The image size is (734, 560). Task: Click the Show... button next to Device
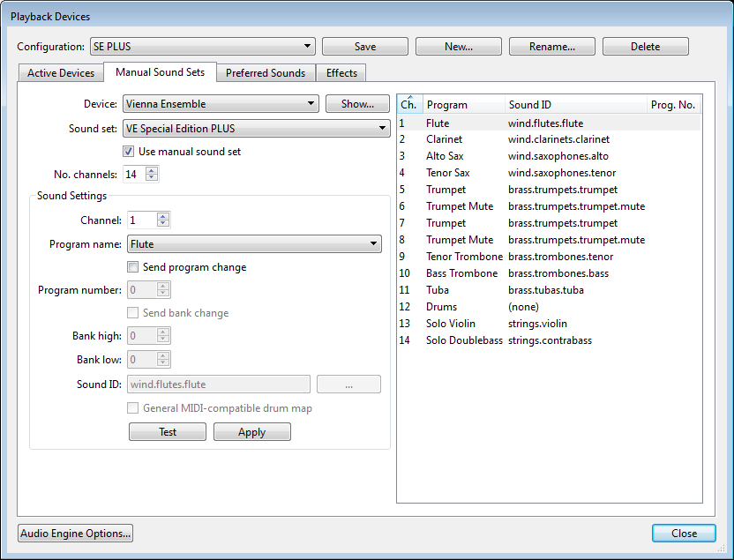coord(357,104)
